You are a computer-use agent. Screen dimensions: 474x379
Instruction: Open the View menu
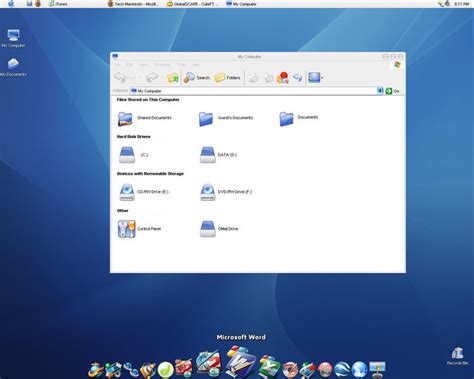143,65
